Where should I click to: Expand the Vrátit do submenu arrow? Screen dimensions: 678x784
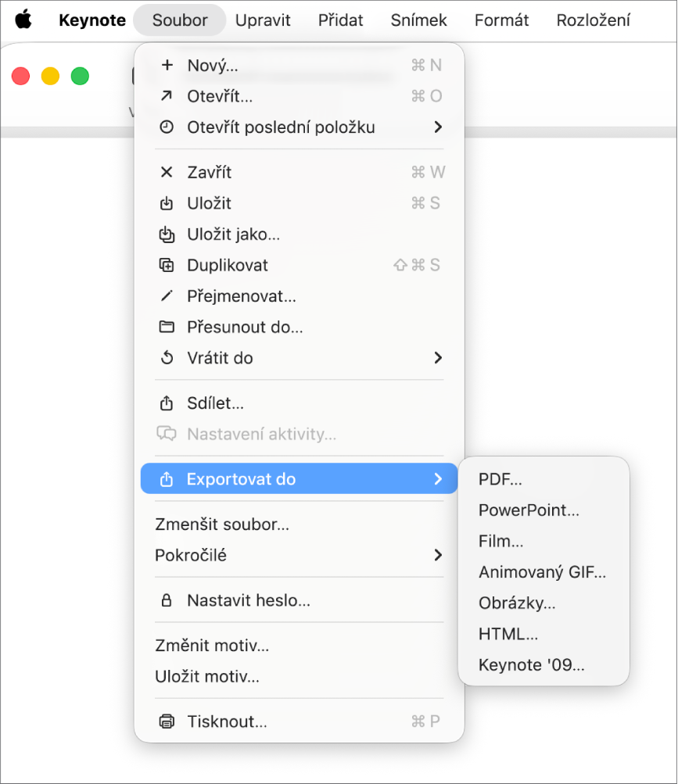coord(439,358)
